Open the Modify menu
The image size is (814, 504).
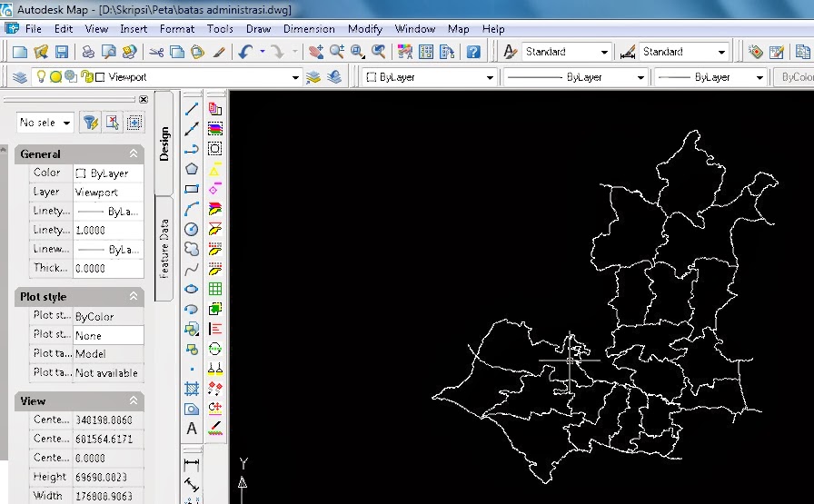(x=365, y=29)
